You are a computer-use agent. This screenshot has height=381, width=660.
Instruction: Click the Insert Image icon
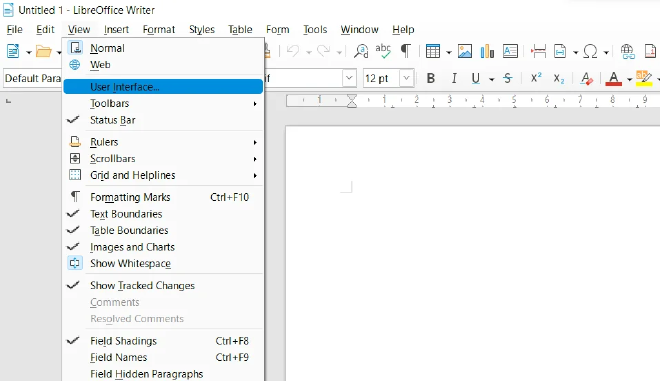coord(465,51)
